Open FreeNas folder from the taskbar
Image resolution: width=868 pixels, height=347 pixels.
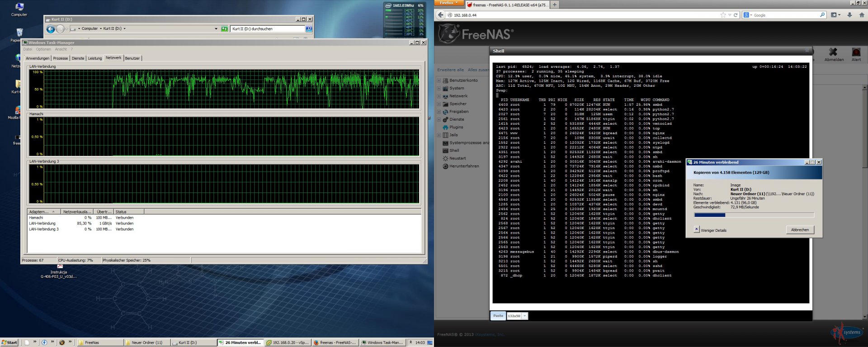click(100, 342)
